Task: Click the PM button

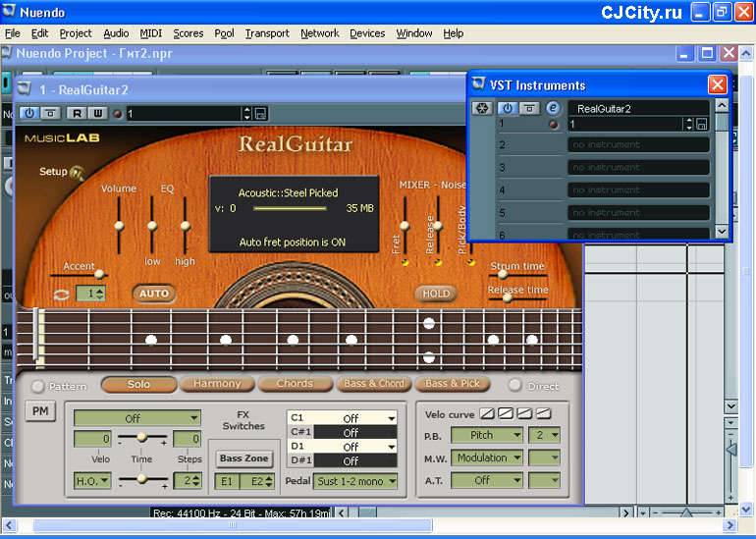Action: [x=40, y=411]
